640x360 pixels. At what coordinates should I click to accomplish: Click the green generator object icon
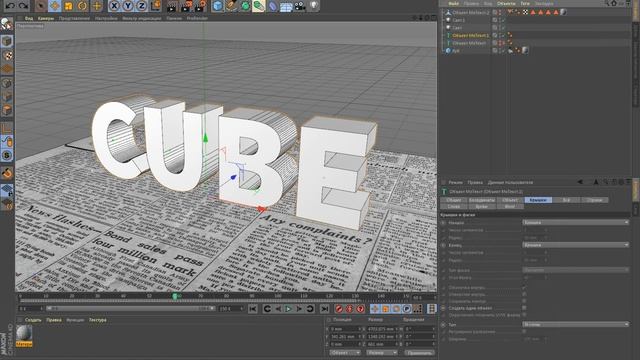click(x=245, y=6)
